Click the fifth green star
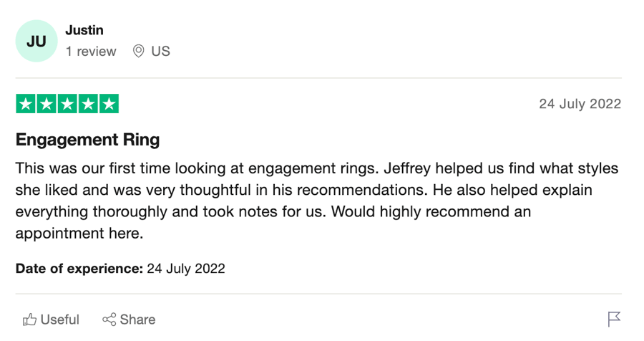Screen dimensions: 644x341 pos(109,104)
